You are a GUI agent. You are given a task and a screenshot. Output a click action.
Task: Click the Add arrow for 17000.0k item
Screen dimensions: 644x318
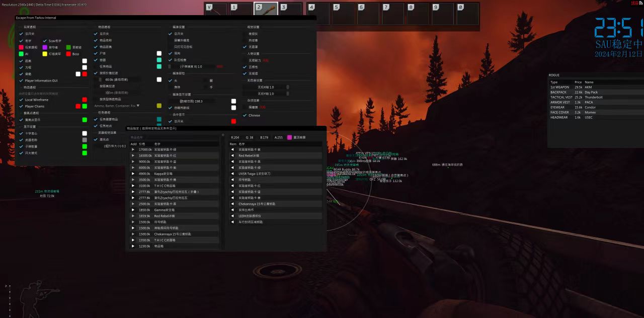pos(133,149)
